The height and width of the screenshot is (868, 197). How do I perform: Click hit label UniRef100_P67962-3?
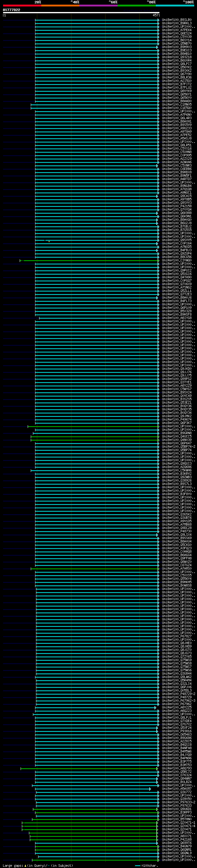tap(179, 701)
